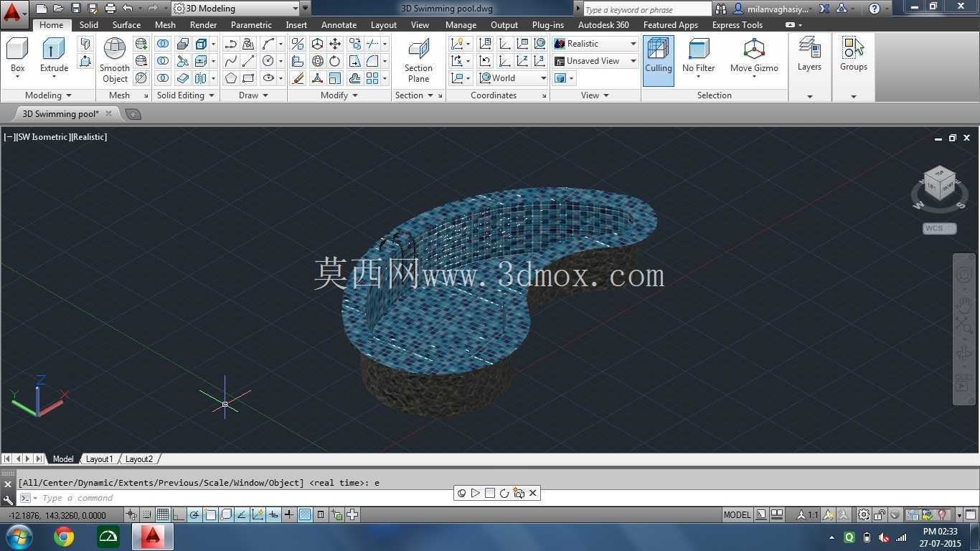Screen dimensions: 980x551
Task: Toggle 3D Object Snap in status bar
Action: click(226, 514)
